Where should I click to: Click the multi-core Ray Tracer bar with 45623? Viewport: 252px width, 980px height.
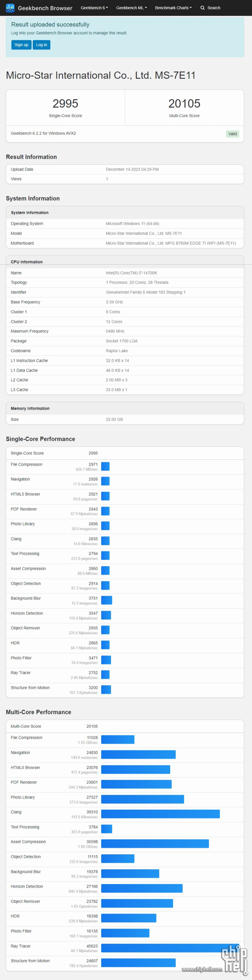[170, 948]
